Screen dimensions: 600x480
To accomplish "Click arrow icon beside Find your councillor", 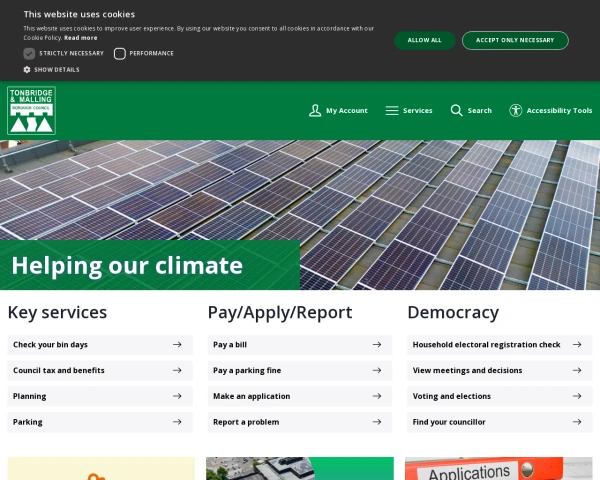I will (x=577, y=422).
